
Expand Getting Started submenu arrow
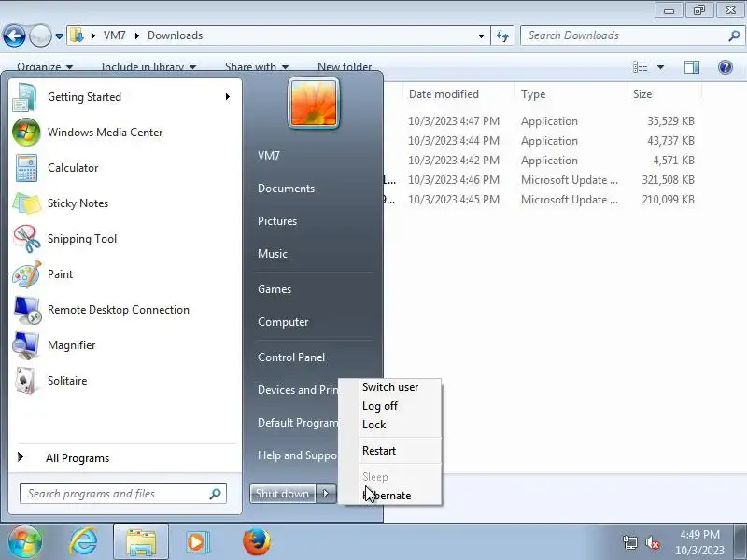pyautogui.click(x=228, y=97)
